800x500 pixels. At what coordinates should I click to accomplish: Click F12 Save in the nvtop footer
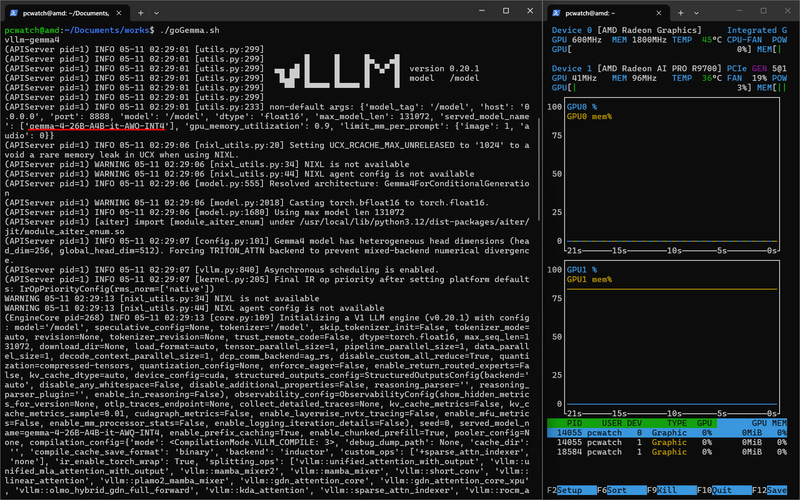point(769,490)
